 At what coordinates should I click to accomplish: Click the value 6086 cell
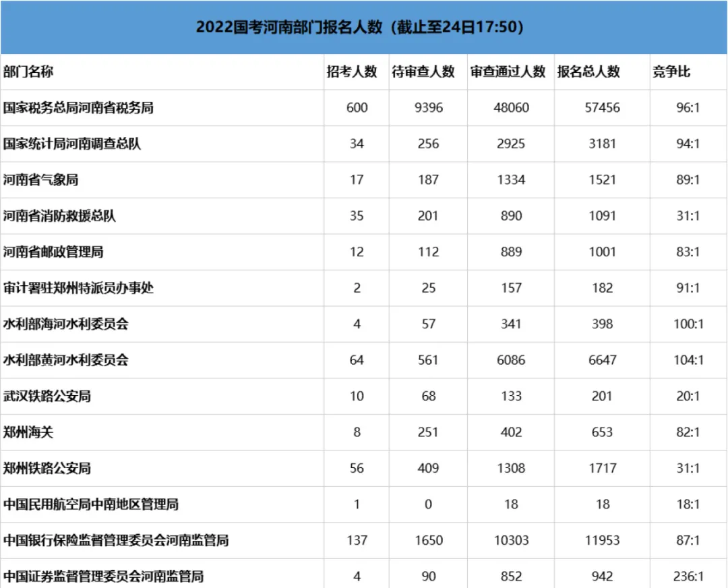point(511,360)
